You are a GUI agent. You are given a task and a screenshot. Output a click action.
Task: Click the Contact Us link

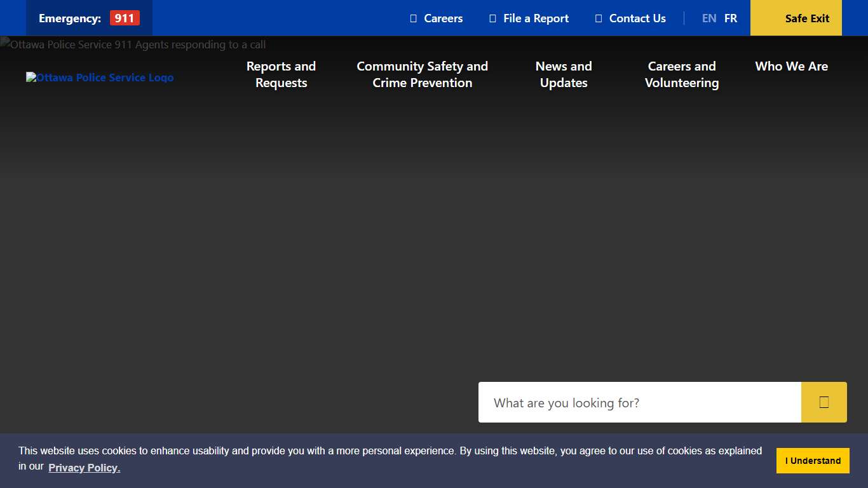(x=637, y=18)
